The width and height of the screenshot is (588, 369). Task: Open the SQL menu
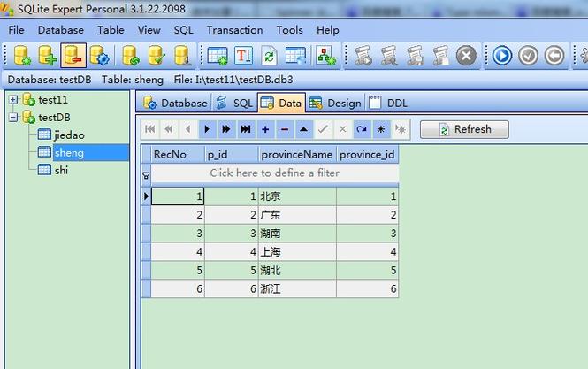click(x=183, y=30)
